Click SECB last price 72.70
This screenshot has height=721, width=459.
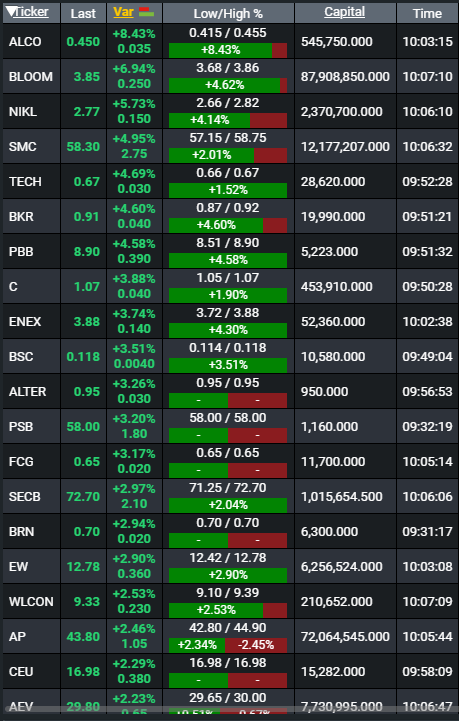point(83,497)
